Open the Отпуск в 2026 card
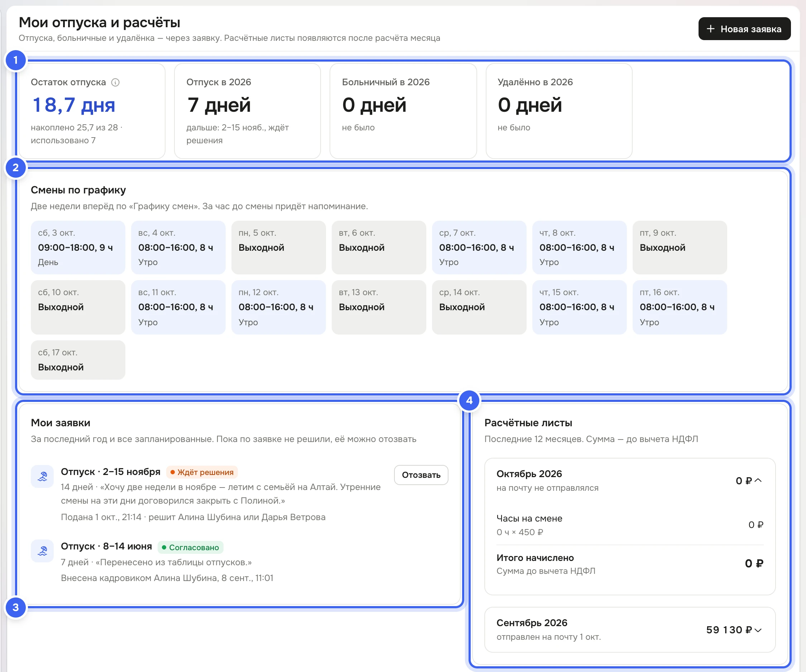806x672 pixels. coord(248,111)
